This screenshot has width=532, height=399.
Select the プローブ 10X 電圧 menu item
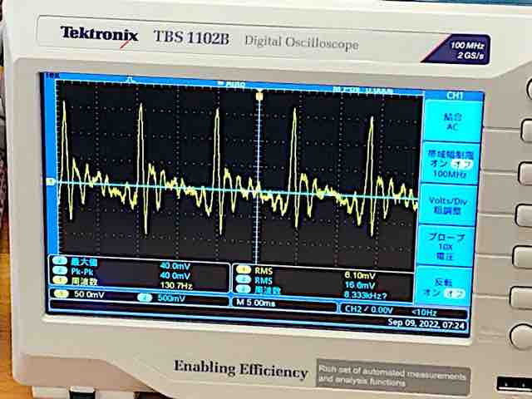tap(446, 246)
